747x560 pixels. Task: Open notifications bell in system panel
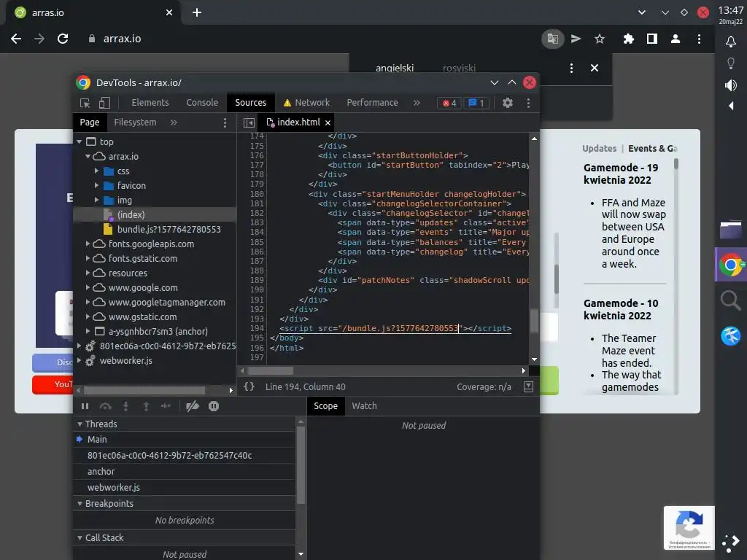point(731,42)
